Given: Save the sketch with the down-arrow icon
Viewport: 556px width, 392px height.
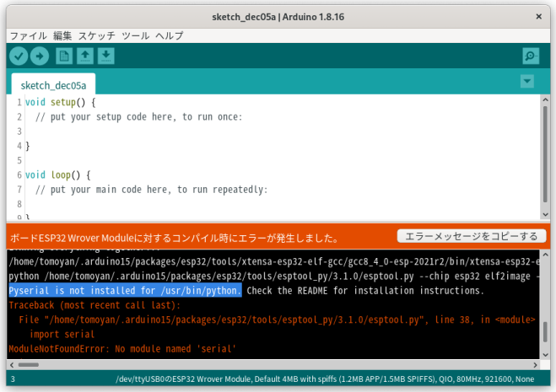Looking at the screenshot, I should tap(106, 56).
